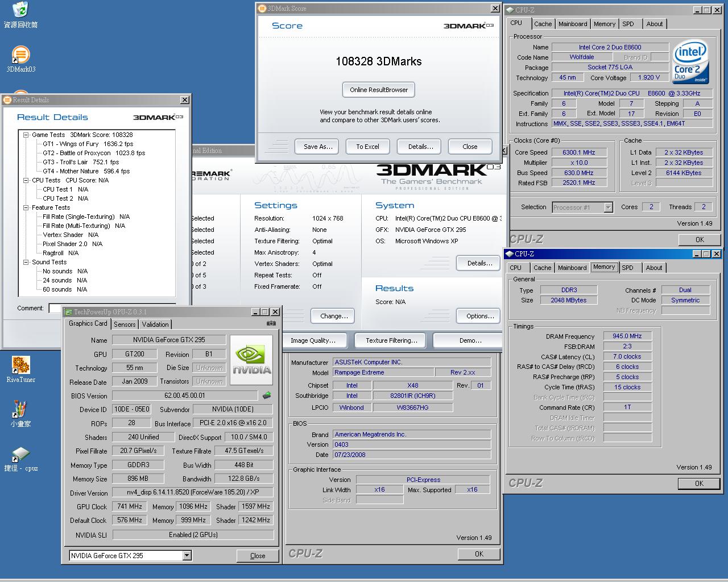This screenshot has height=582, width=728.
Task: Click the Rampage Extreme model value
Action: (x=383, y=372)
